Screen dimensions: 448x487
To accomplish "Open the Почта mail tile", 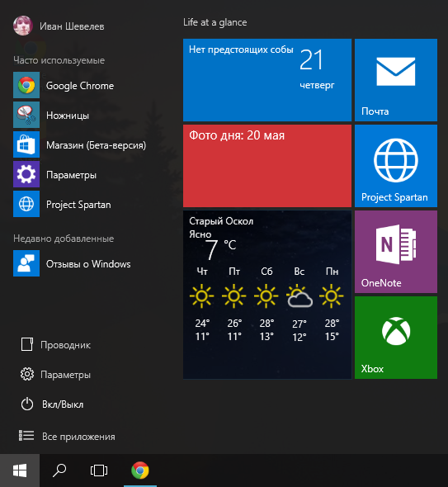I will pos(396,80).
